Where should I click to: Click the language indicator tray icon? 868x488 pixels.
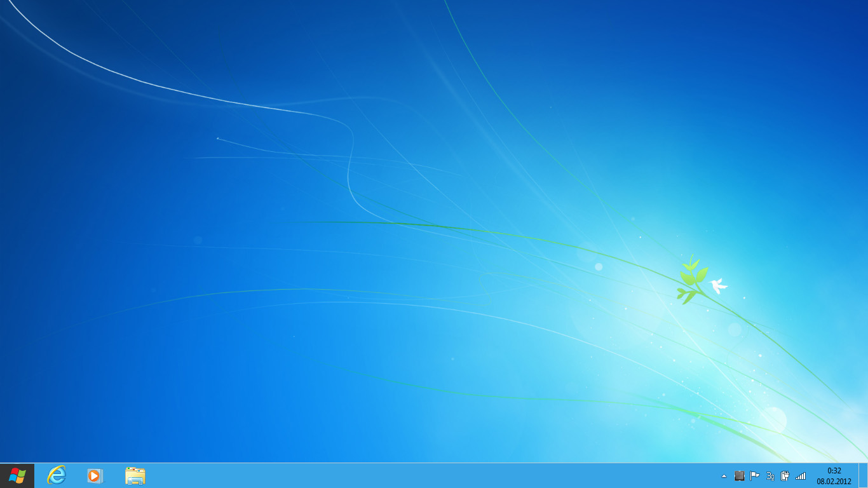[x=770, y=476]
